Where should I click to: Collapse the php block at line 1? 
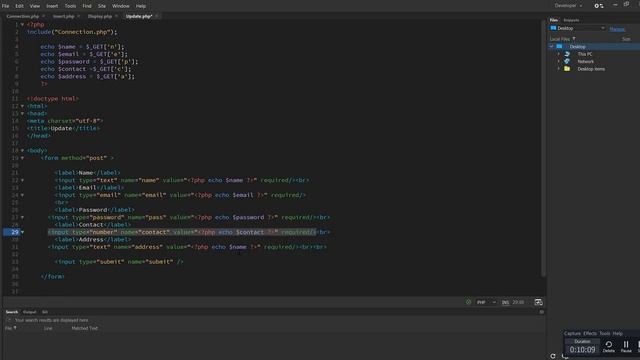[x=22, y=24]
